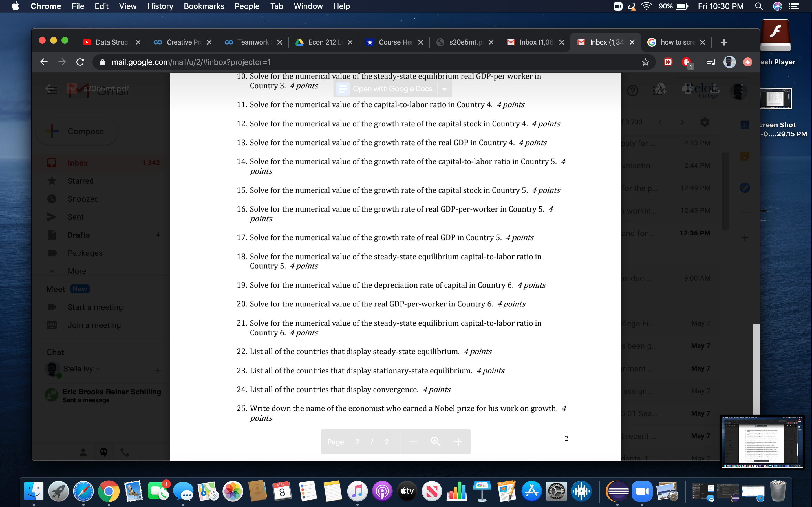Click the zoom out minus icon in PDF viewer
This screenshot has height=507, width=812.
click(413, 442)
